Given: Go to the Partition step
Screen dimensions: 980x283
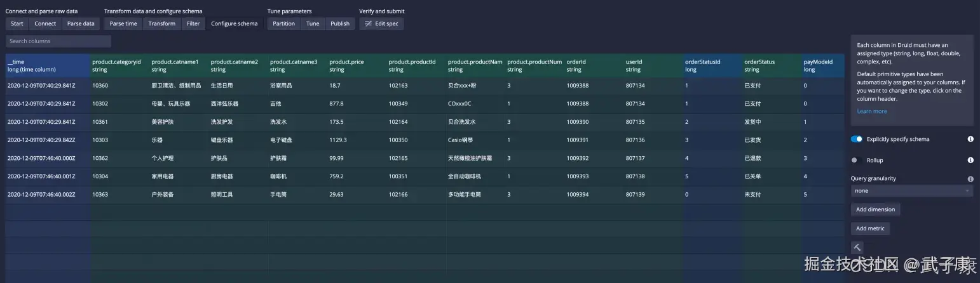Looking at the screenshot, I should (x=284, y=23).
